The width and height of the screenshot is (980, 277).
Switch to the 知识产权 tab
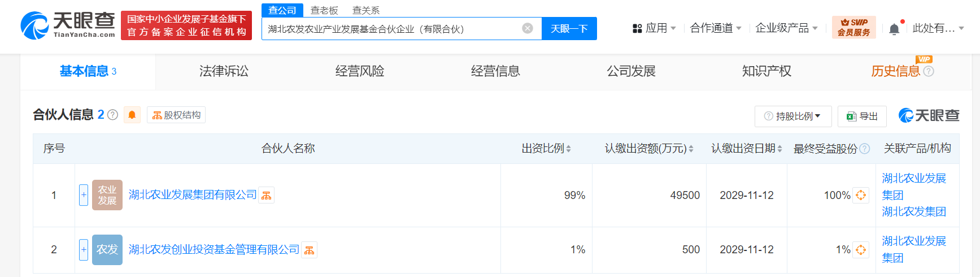pos(766,71)
